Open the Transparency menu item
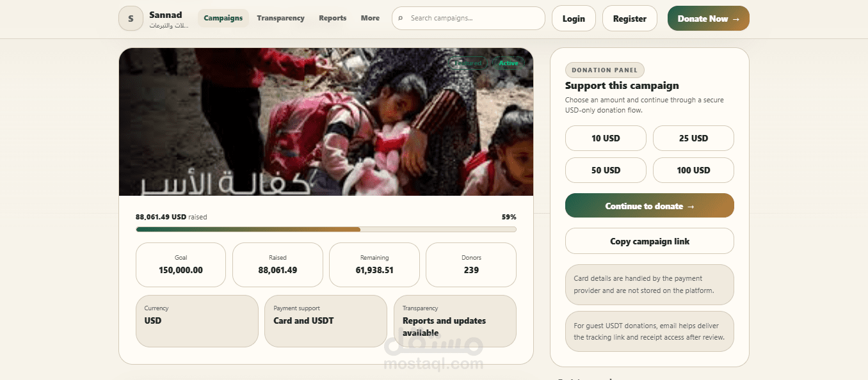 [280, 18]
